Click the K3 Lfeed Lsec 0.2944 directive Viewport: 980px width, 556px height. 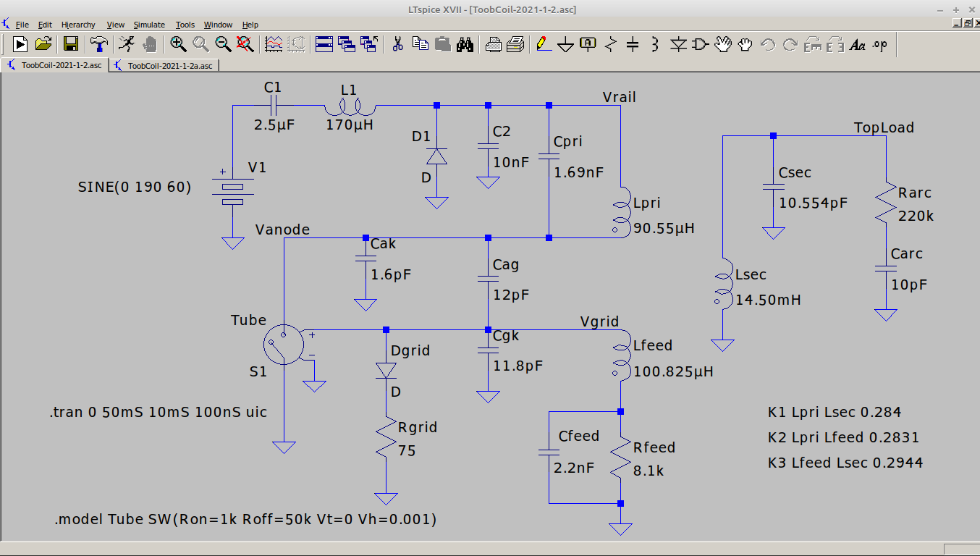click(845, 463)
